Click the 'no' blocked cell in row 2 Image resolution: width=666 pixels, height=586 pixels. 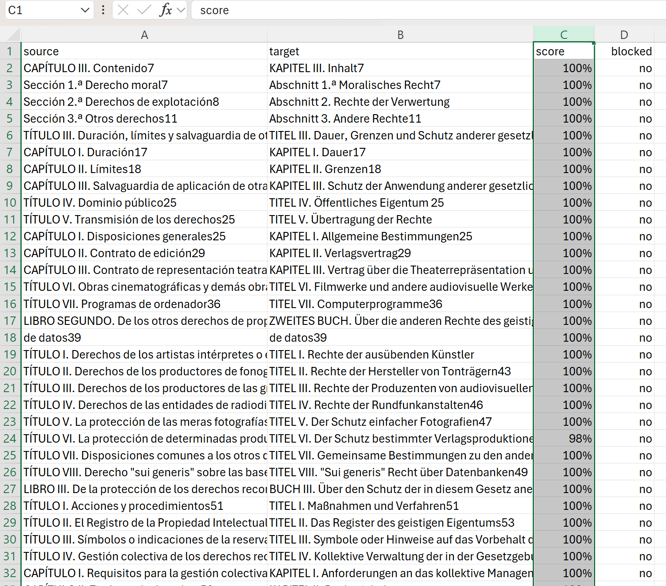pos(624,68)
